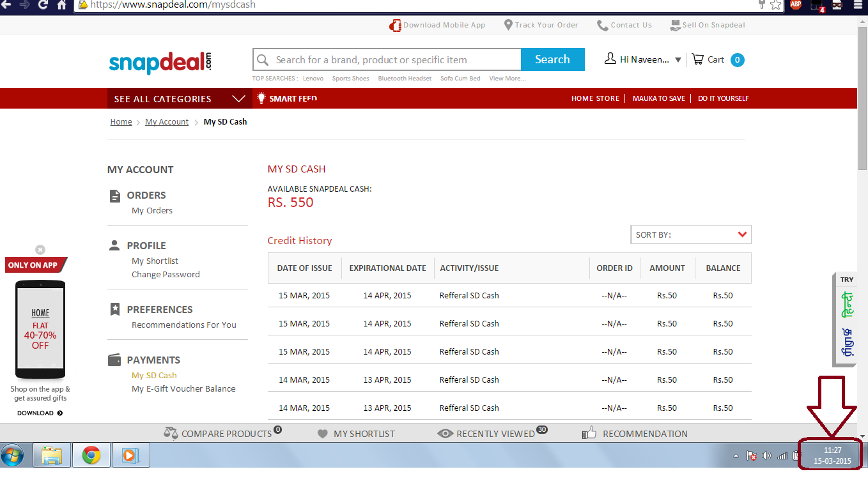Click the Compare Products scale icon

(171, 433)
